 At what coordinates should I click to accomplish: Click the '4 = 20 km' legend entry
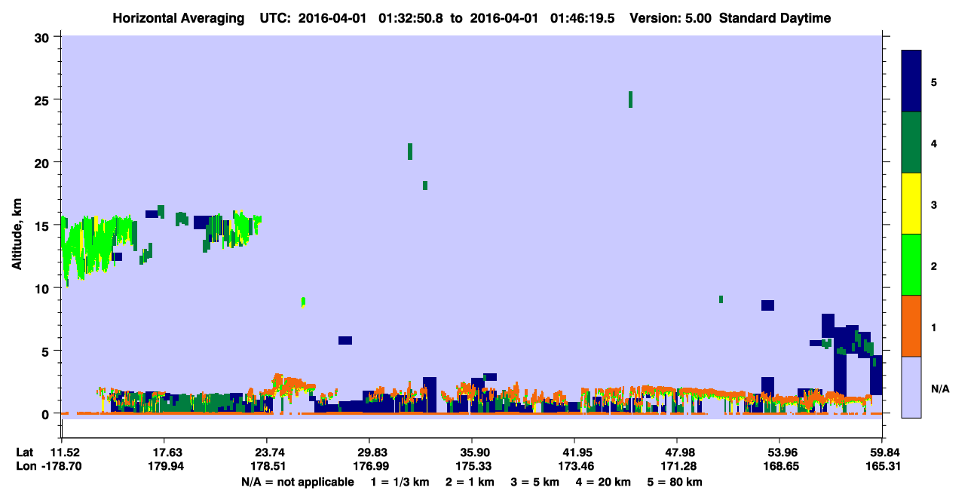603,482
